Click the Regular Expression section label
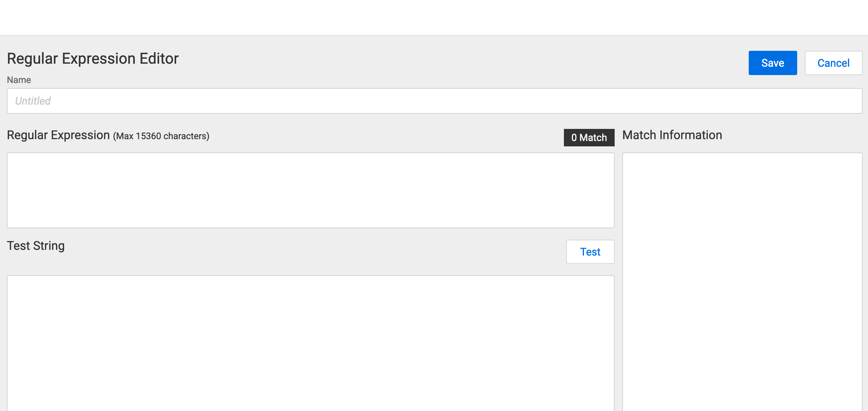Image resolution: width=868 pixels, height=411 pixels. 58,135
